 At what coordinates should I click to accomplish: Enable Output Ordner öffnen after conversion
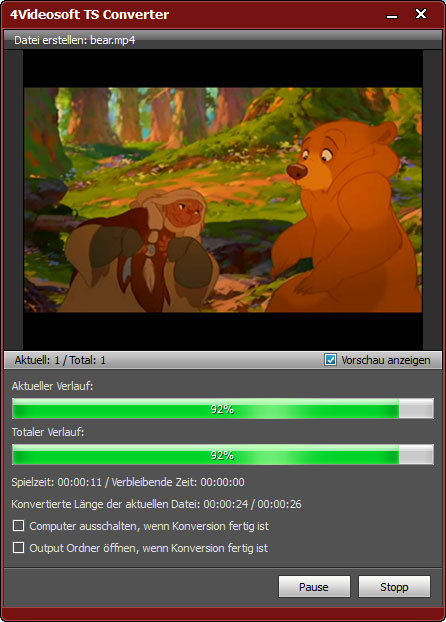click(18, 548)
